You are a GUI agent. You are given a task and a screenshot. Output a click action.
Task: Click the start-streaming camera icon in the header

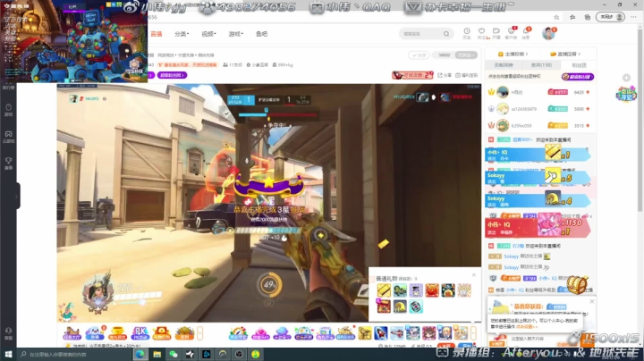point(496,33)
